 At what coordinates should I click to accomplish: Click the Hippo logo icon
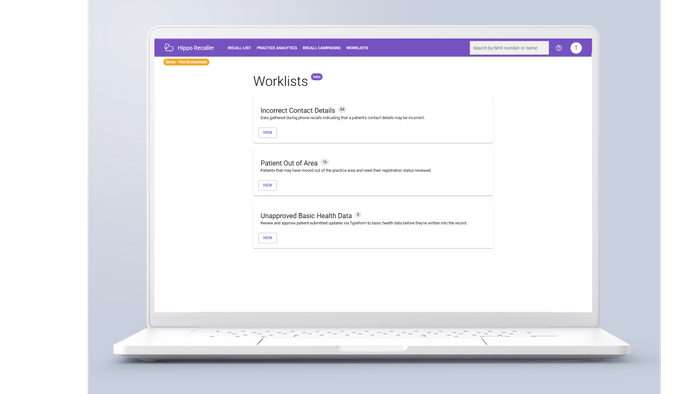(168, 47)
